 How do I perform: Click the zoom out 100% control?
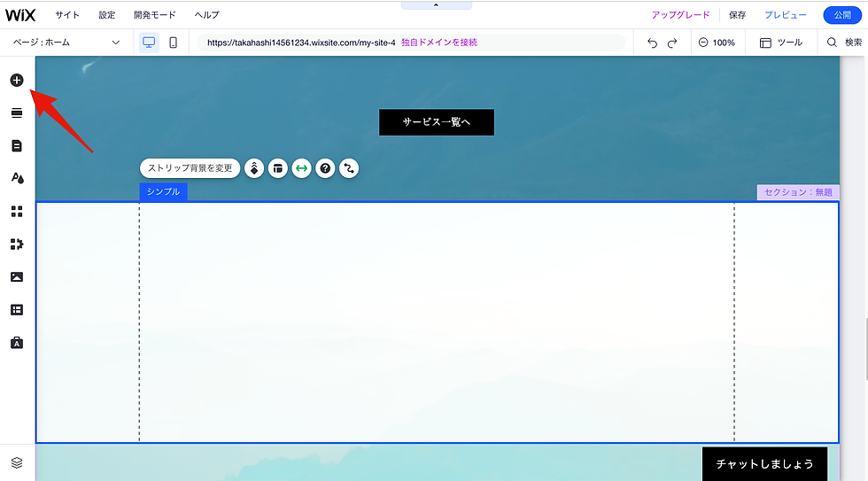click(717, 43)
